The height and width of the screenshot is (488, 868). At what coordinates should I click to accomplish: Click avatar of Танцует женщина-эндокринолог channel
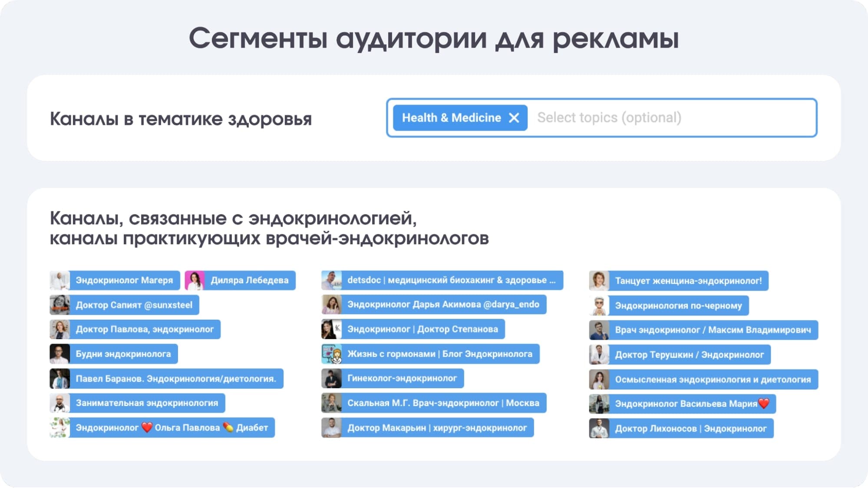[599, 281]
